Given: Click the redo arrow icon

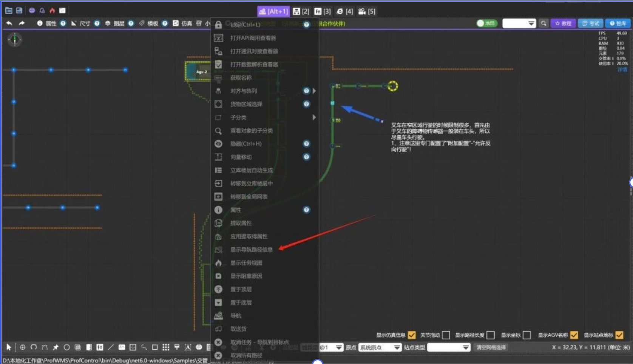Looking at the screenshot, I should [22, 23].
